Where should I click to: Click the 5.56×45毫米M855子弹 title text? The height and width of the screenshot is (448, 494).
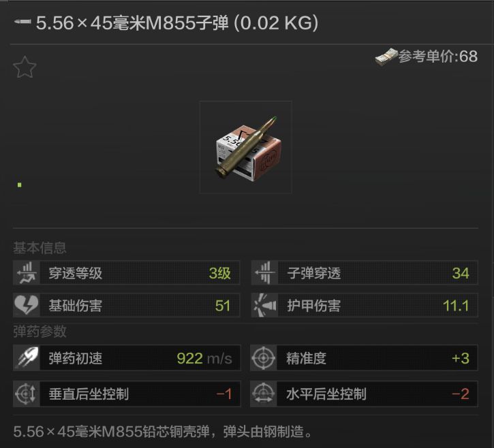tap(132, 23)
